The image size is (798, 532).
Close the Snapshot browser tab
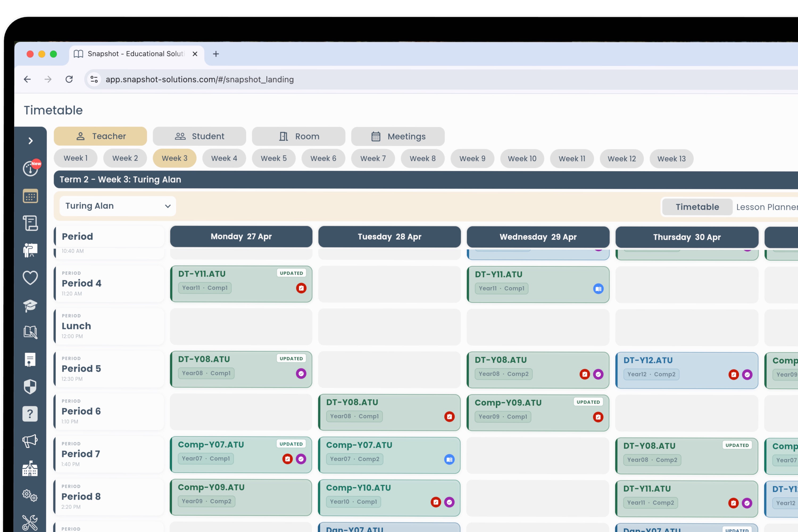[195, 54]
